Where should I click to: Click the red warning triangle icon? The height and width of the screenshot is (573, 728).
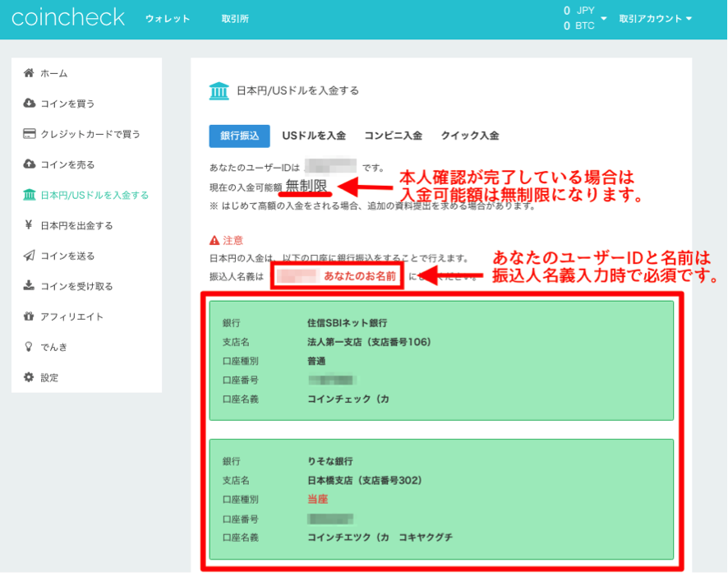point(214,240)
